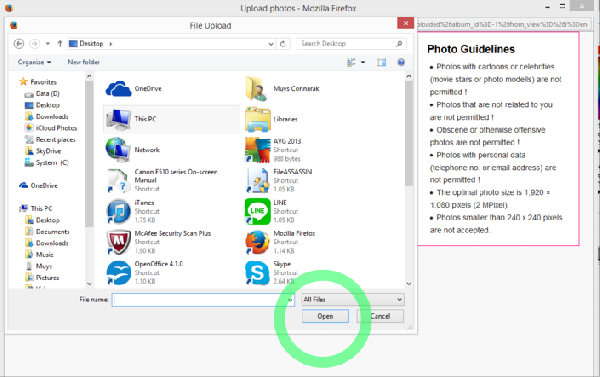Select Data (D) under Favorites
The image size is (600, 377).
pyautogui.click(x=42, y=93)
